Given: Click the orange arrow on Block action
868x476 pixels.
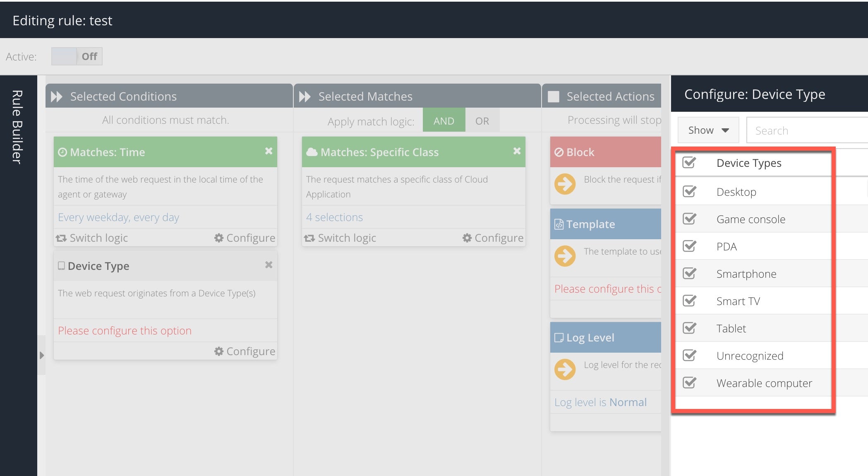Looking at the screenshot, I should pyautogui.click(x=565, y=184).
